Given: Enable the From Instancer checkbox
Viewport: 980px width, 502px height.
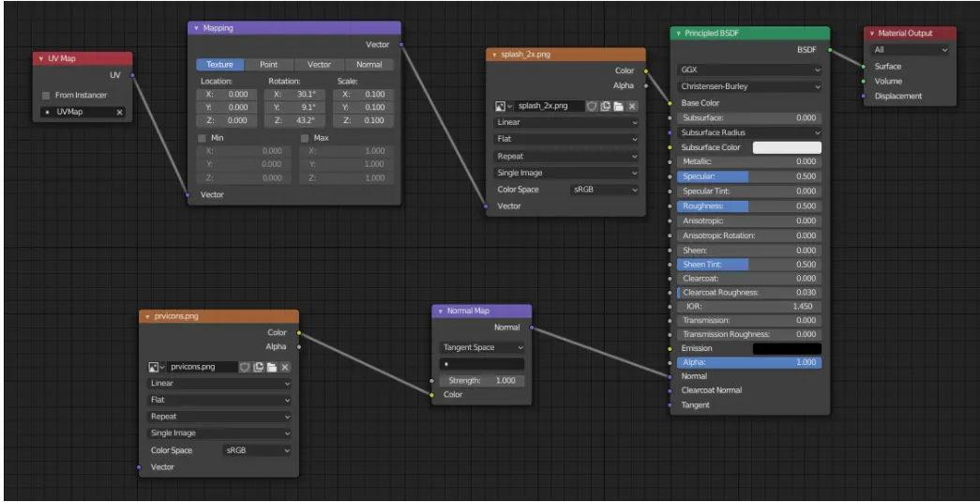Looking at the screenshot, I should point(46,95).
